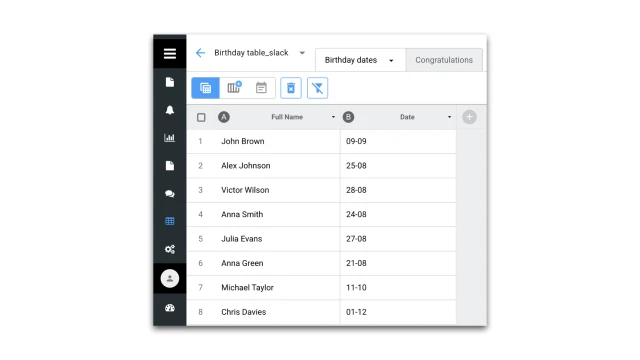Expand the Birthday table_slack dropdown arrow
The width and height of the screenshot is (640, 360).
click(x=302, y=53)
